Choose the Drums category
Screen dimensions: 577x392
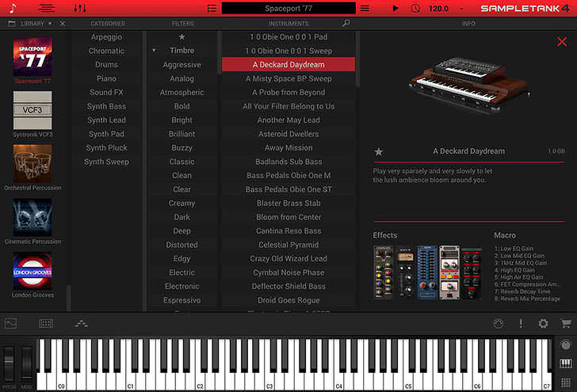[106, 65]
